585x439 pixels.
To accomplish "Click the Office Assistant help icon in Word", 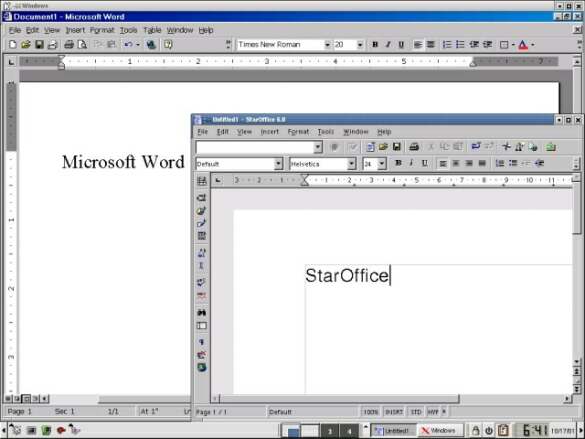I will point(168,45).
